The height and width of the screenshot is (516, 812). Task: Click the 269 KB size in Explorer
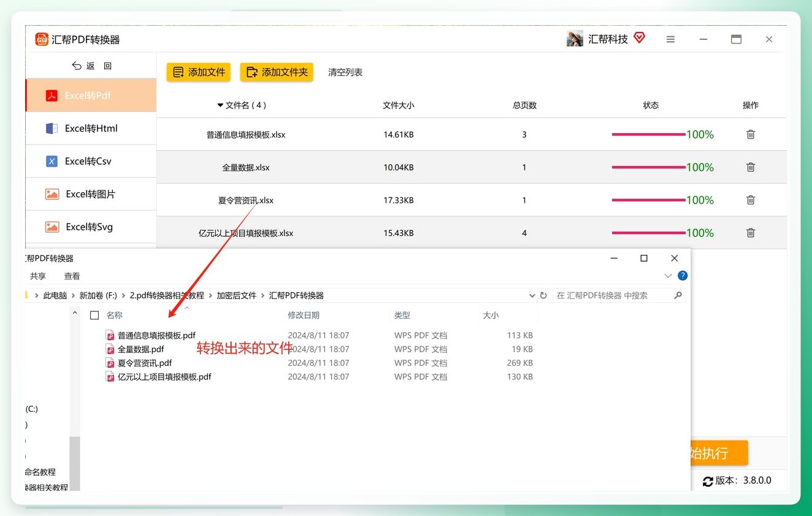click(519, 363)
